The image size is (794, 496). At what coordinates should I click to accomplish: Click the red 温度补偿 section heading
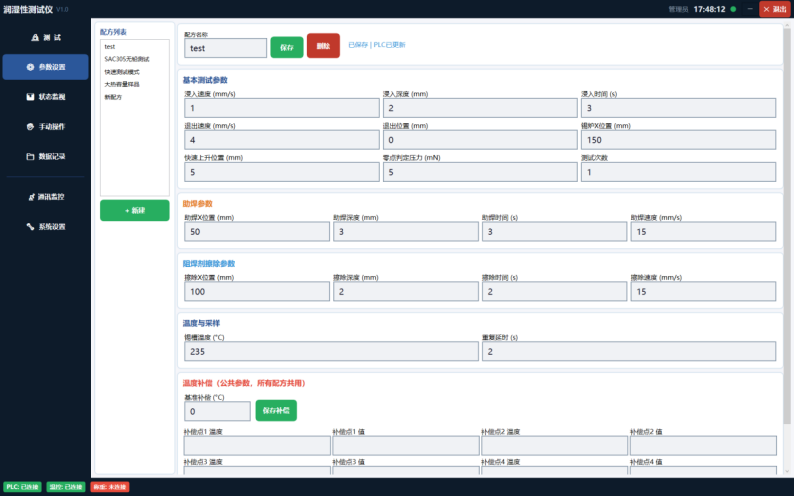click(x=244, y=383)
